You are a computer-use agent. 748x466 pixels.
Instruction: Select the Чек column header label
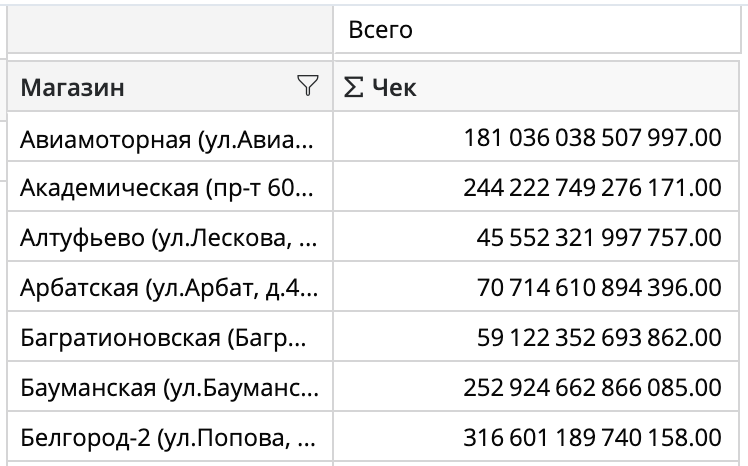[394, 88]
